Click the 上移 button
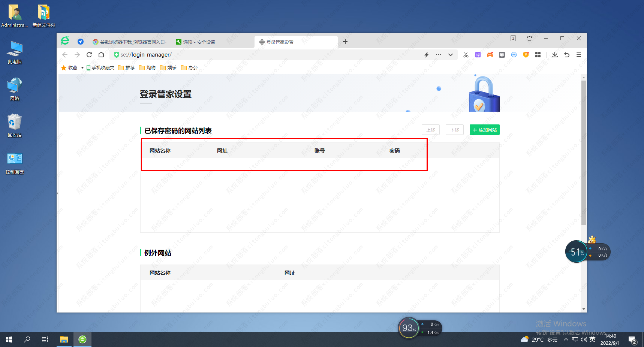Image resolution: width=644 pixels, height=347 pixels. 431,130
